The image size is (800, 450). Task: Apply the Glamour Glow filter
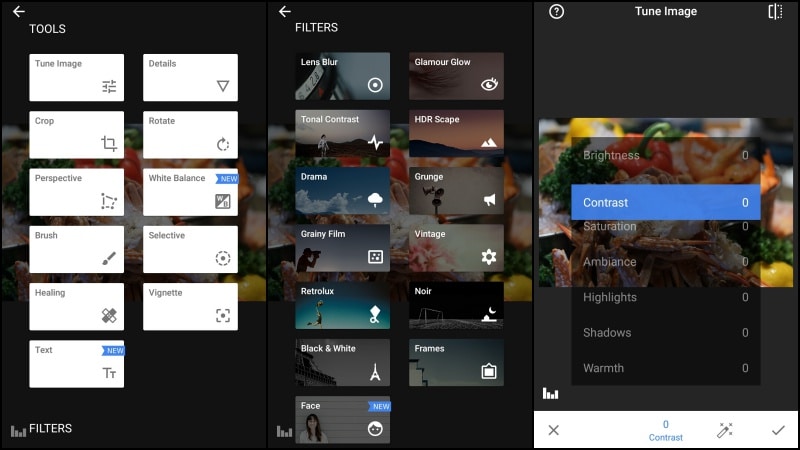point(456,77)
